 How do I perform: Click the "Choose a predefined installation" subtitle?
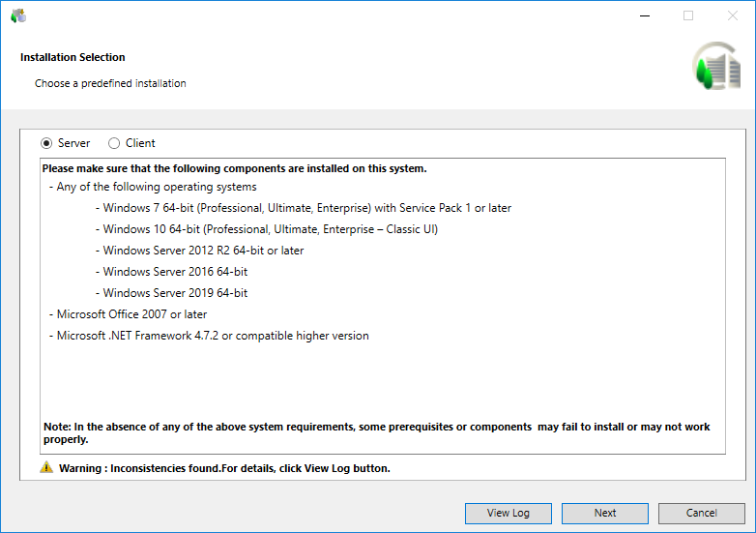(x=110, y=83)
